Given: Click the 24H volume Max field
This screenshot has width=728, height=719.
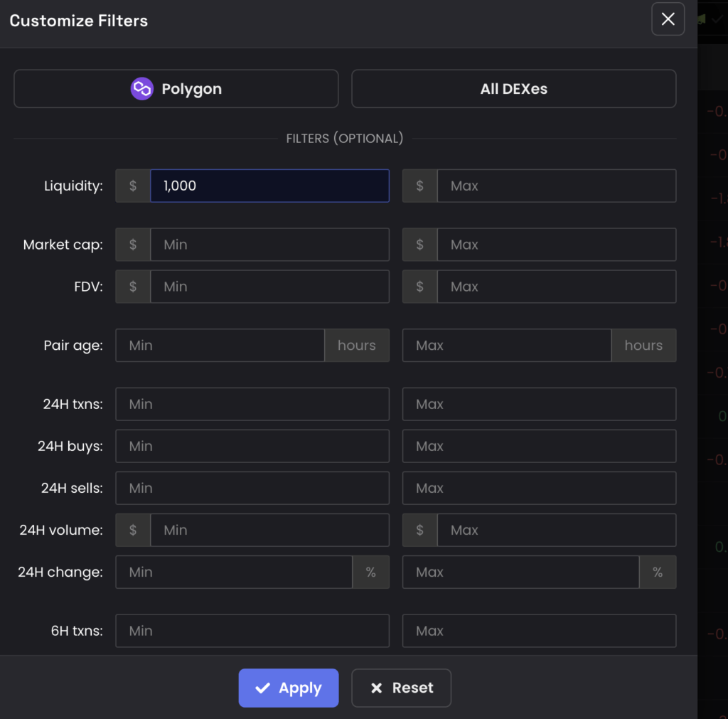Looking at the screenshot, I should [555, 530].
